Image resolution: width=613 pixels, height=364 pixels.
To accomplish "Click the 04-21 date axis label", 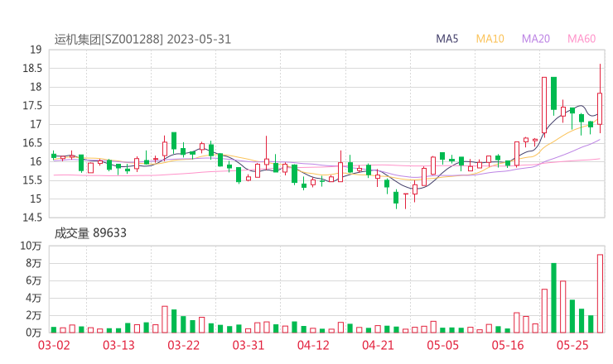I will pos(378,345).
